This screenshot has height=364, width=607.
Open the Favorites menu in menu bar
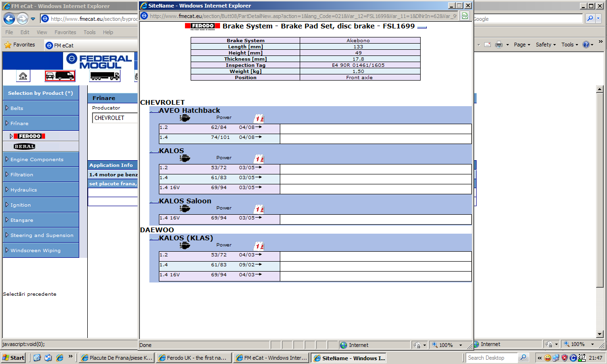65,32
